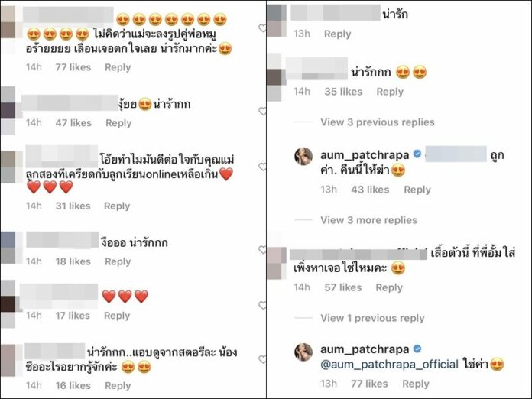Tap heart next to 18 likes comment
Image resolution: width=532 pixels, height=399 pixels.
click(x=262, y=250)
